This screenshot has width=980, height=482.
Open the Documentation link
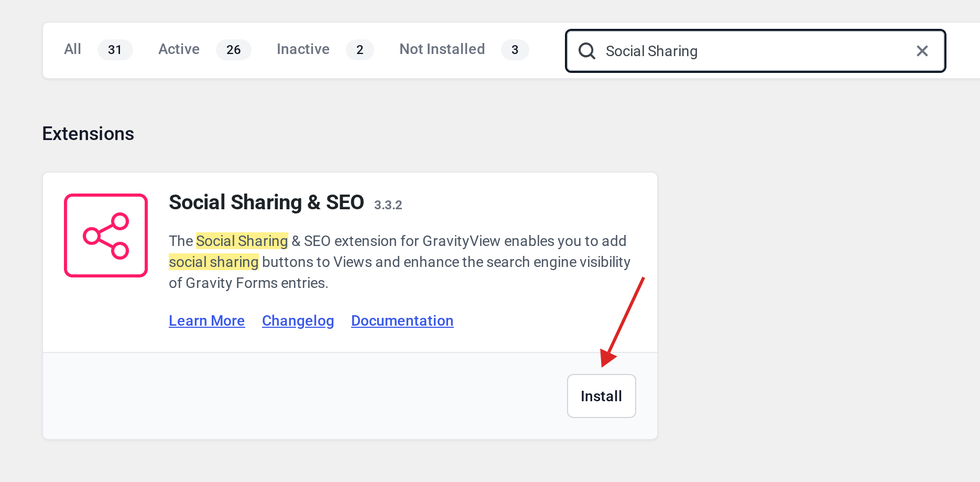[x=402, y=320]
